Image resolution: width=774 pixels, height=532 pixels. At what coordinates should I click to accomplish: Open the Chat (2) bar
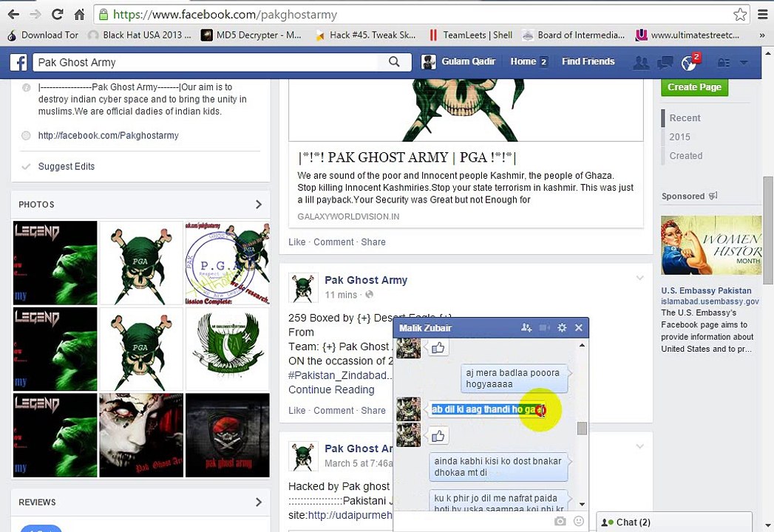pos(674,522)
